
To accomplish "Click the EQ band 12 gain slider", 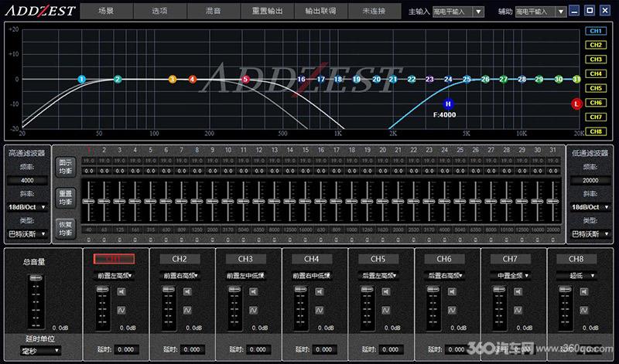I will coord(259,201).
